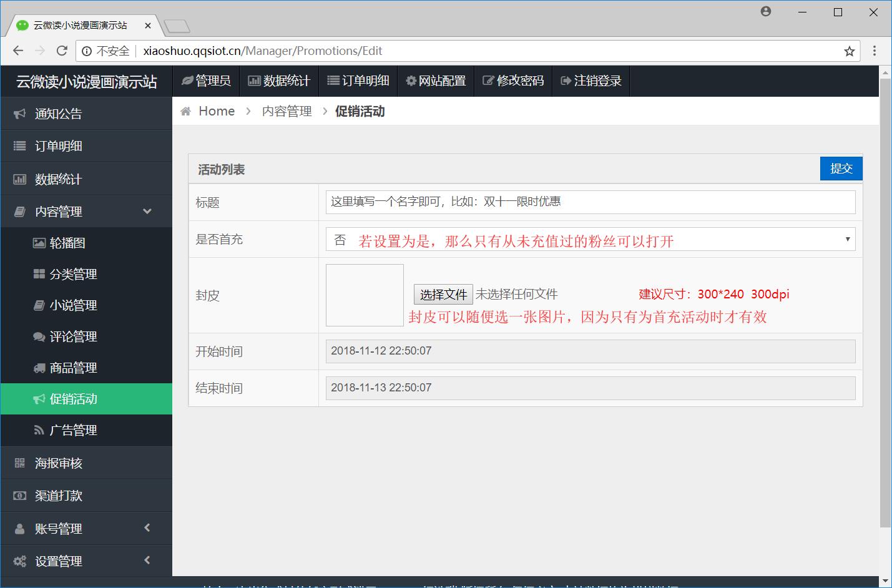
Task: Open 分类管理 submenu item
Action: pyautogui.click(x=86, y=274)
